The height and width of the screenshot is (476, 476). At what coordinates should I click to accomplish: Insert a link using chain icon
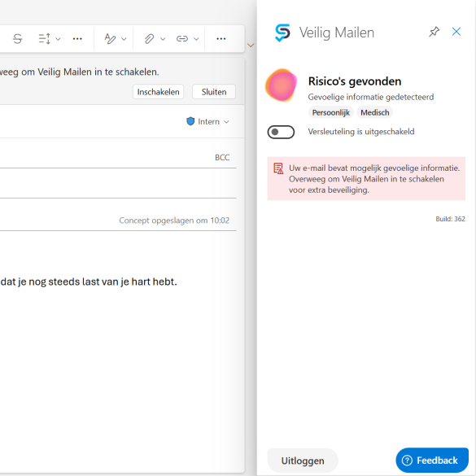182,38
